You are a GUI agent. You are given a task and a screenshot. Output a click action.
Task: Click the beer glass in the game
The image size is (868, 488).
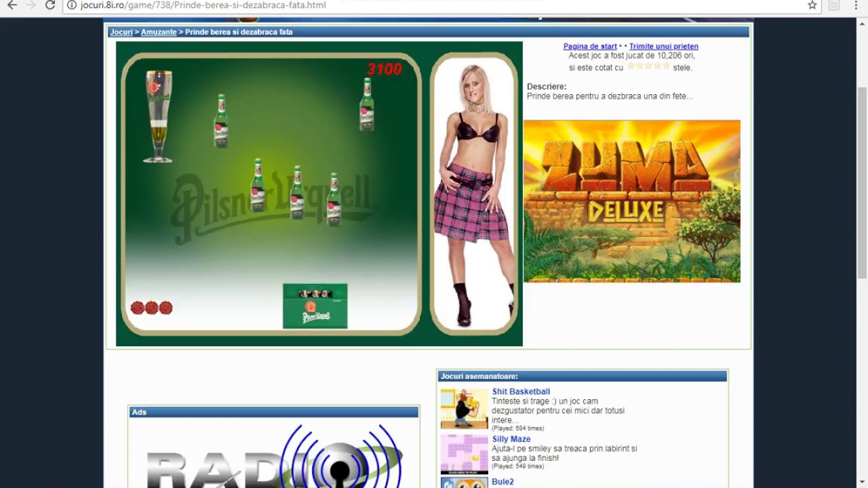158,116
